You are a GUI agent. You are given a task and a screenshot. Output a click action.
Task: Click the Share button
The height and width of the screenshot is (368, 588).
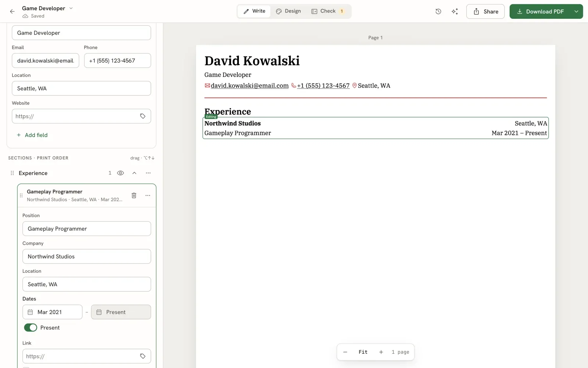tap(485, 11)
